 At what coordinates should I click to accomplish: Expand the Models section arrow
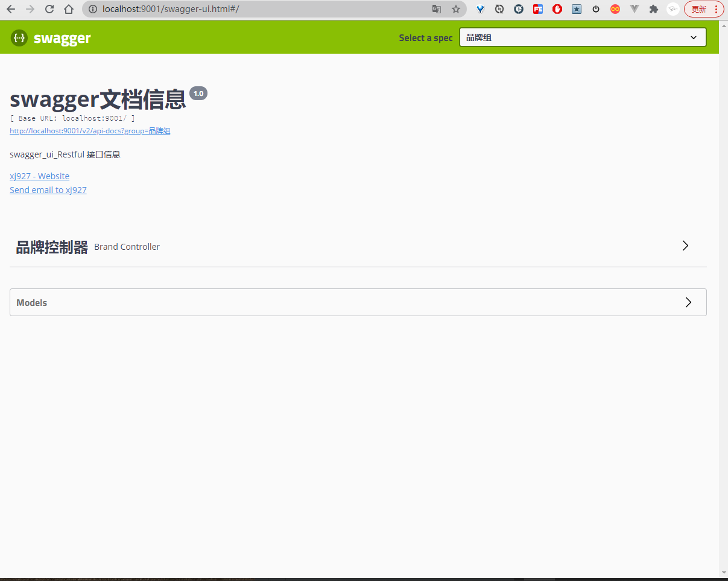[688, 302]
